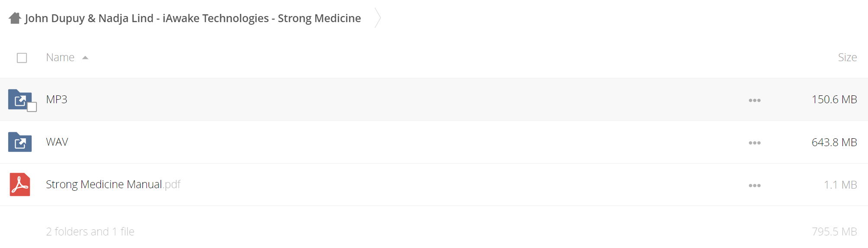Click the breadcrumb chevron arrow
The width and height of the screenshot is (868, 248).
pyautogui.click(x=378, y=18)
